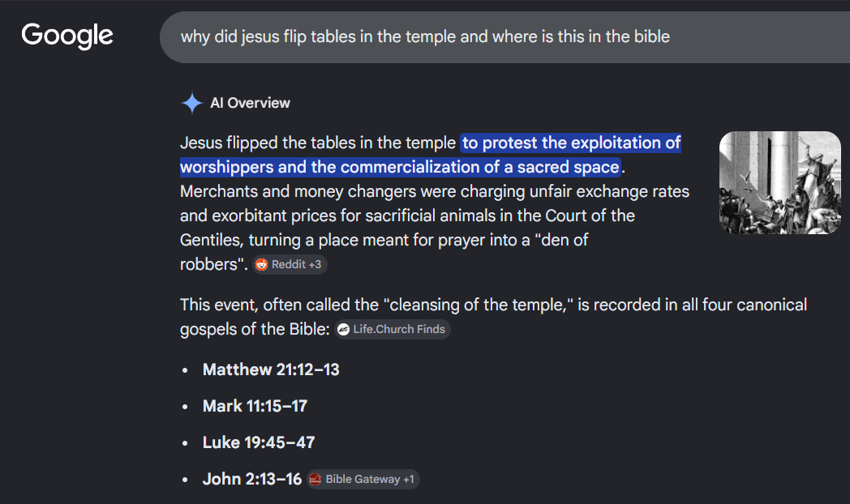Select the Luke 19:45–47 reference
Image resolution: width=850 pixels, height=504 pixels.
(x=259, y=443)
